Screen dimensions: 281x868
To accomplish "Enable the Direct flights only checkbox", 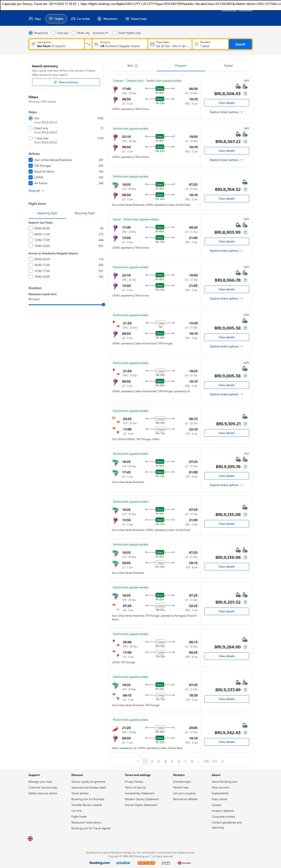I will (114, 33).
